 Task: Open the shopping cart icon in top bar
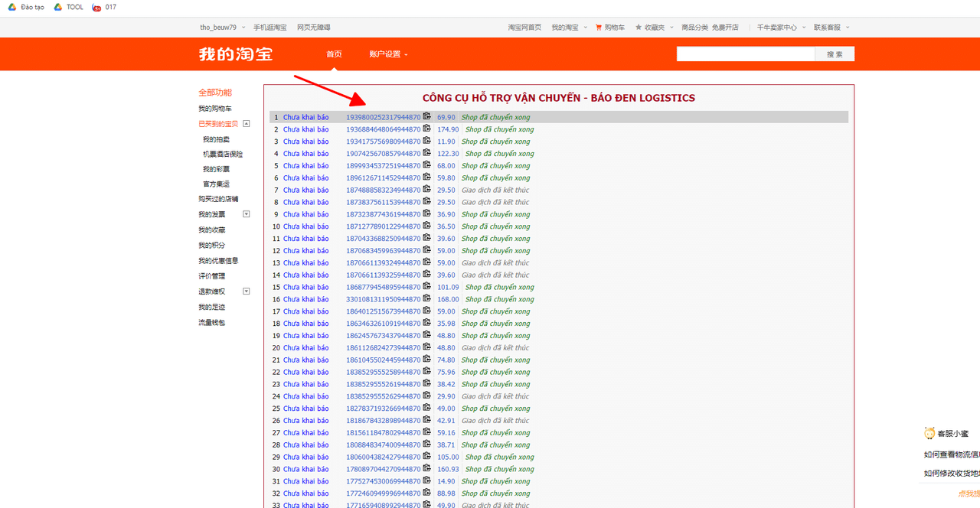tap(599, 28)
